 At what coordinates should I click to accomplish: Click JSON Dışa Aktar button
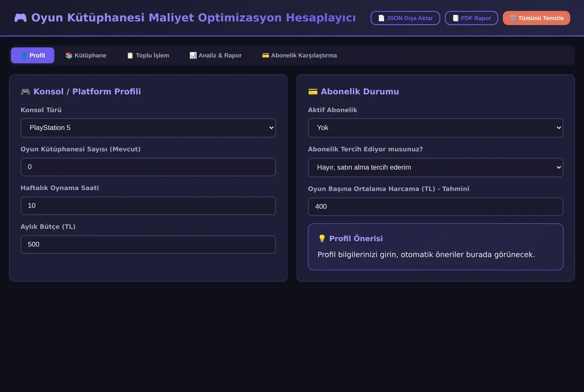405,18
